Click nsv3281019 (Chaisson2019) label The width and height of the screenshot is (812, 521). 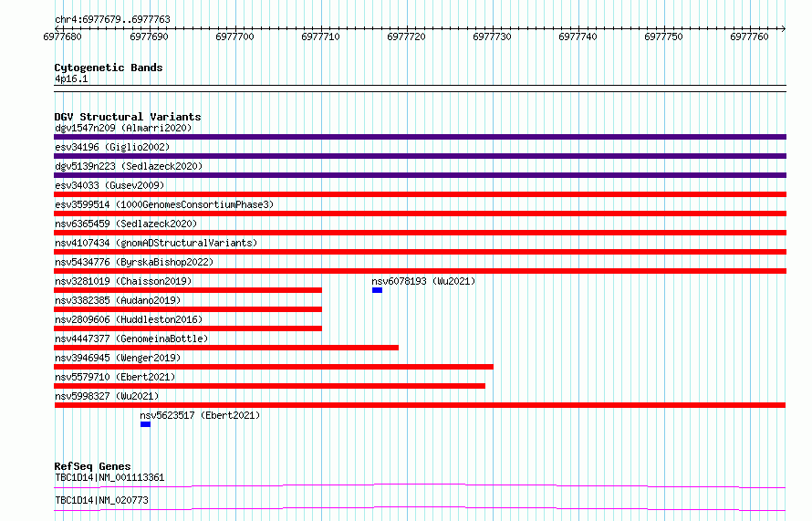tap(123, 281)
